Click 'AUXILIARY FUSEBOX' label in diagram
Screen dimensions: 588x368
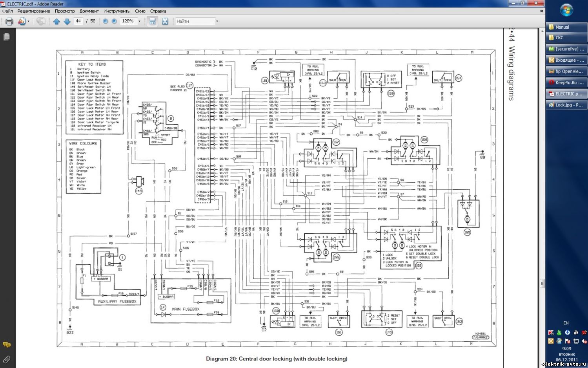point(117,302)
